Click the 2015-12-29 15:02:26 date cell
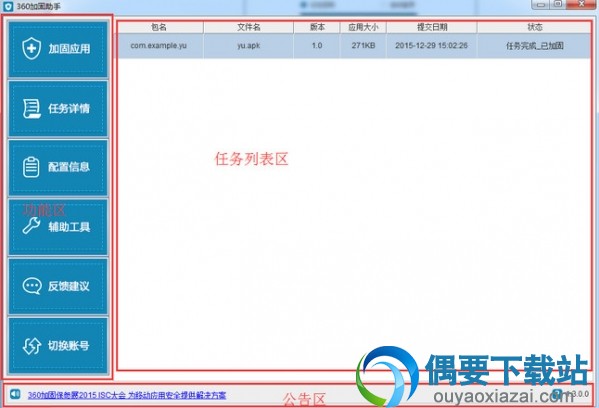This screenshot has height=408, width=599. point(432,46)
